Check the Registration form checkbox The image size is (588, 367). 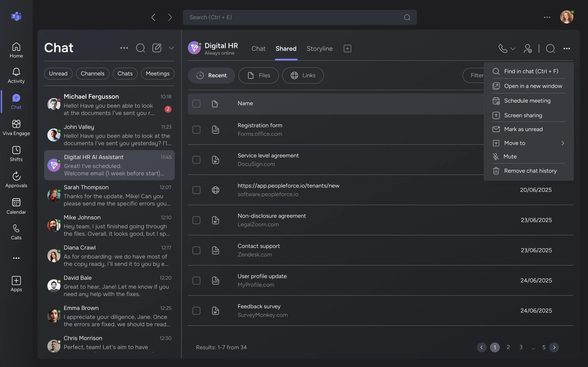click(x=196, y=130)
